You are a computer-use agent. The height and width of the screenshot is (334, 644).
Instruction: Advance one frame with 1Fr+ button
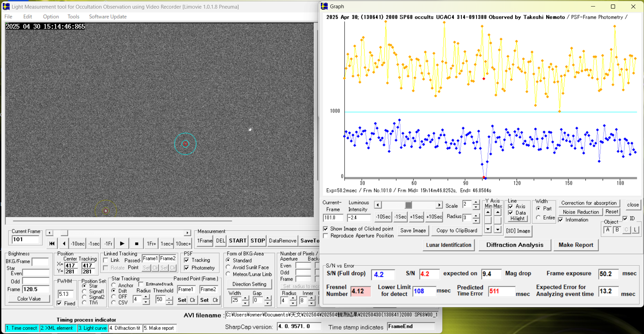(151, 244)
